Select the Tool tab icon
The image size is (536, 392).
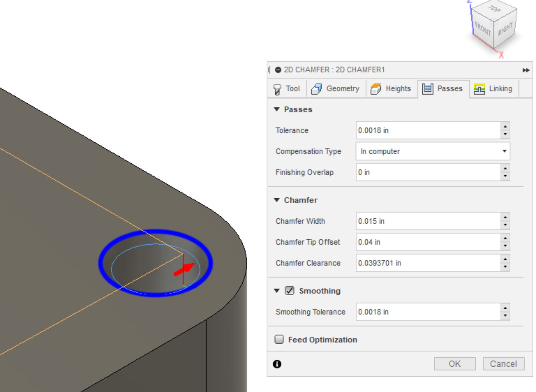tap(277, 89)
